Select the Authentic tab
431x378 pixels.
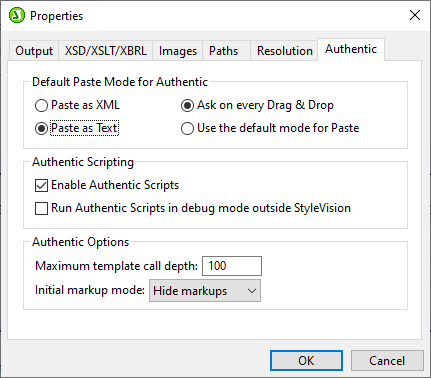tap(351, 49)
